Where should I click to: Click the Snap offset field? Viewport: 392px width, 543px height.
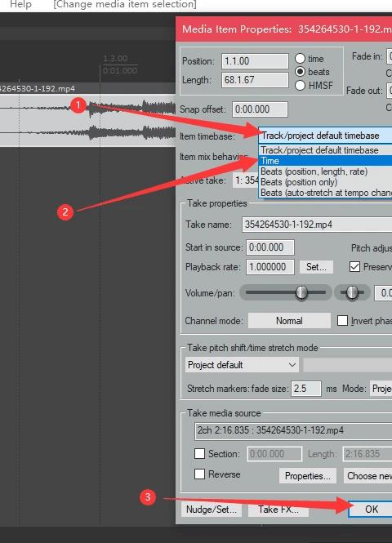point(260,109)
